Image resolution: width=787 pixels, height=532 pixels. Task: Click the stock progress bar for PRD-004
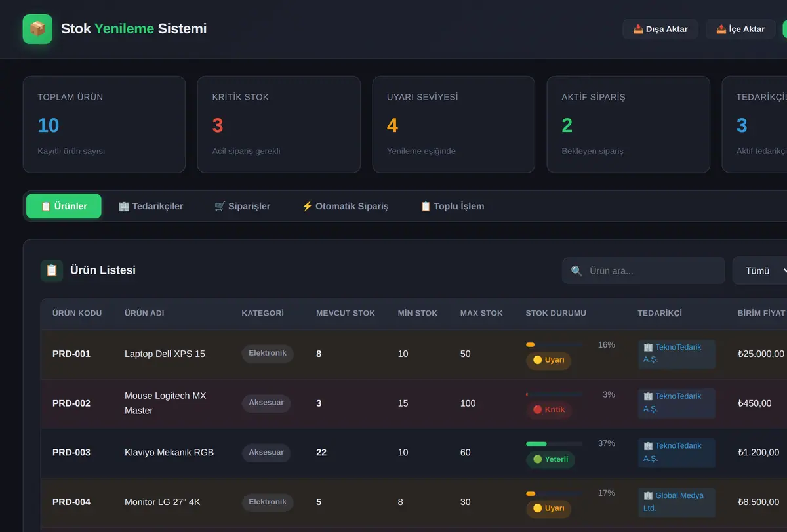554,493
